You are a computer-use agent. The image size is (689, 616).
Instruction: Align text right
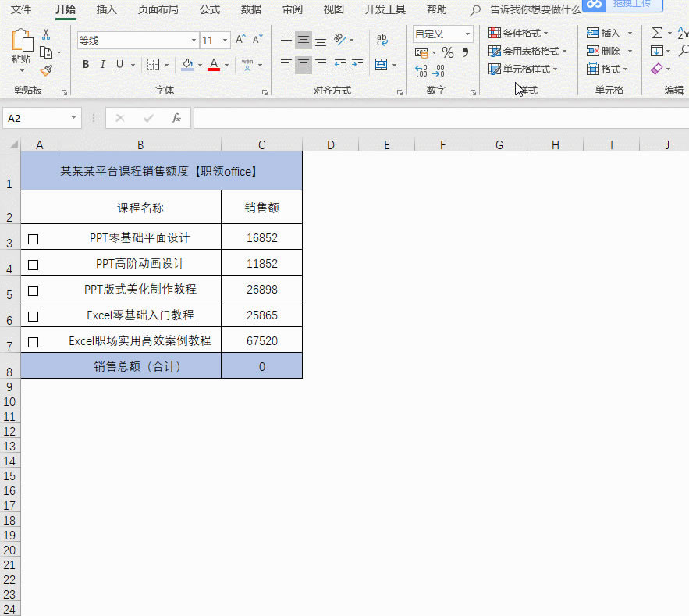321,65
